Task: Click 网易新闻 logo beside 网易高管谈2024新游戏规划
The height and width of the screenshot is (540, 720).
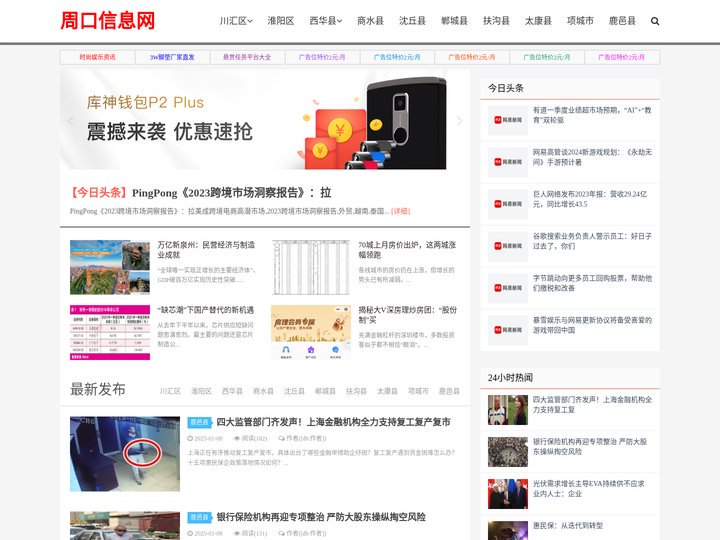Action: click(508, 162)
